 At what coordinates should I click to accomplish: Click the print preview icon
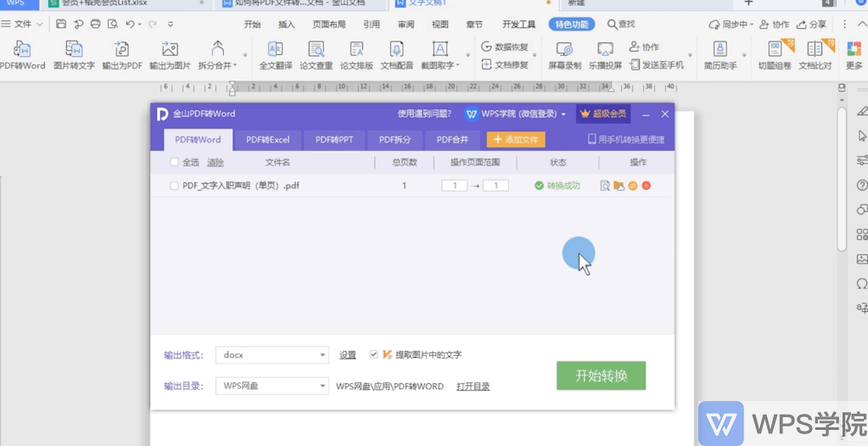[x=113, y=24]
